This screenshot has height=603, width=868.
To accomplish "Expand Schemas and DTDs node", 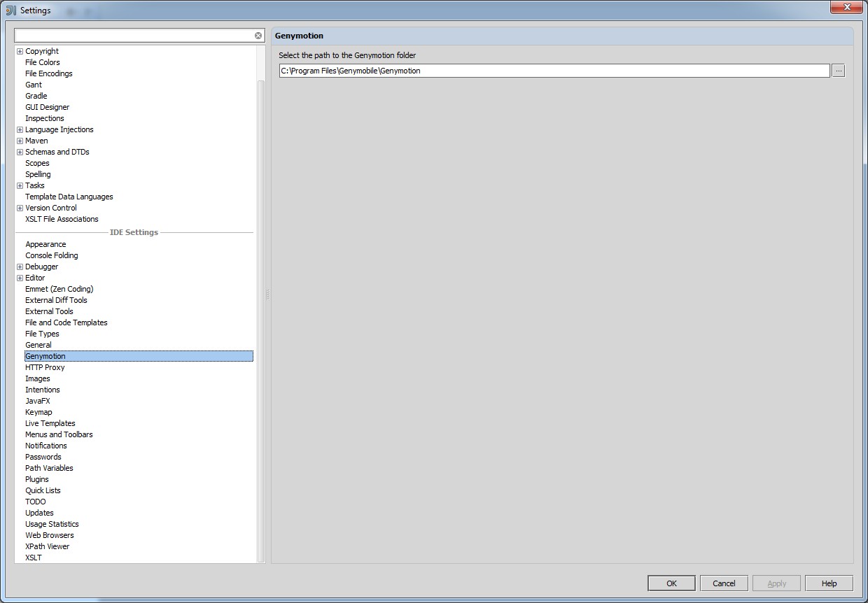I will coord(20,152).
